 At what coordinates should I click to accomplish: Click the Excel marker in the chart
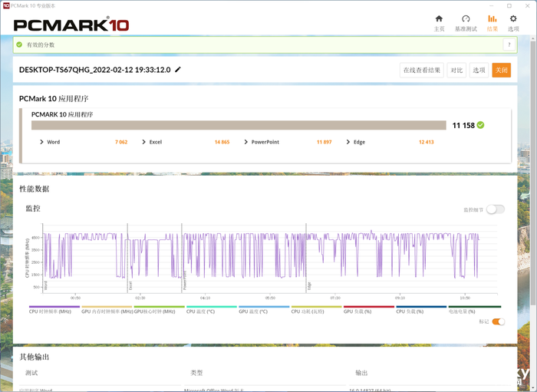coord(130,285)
